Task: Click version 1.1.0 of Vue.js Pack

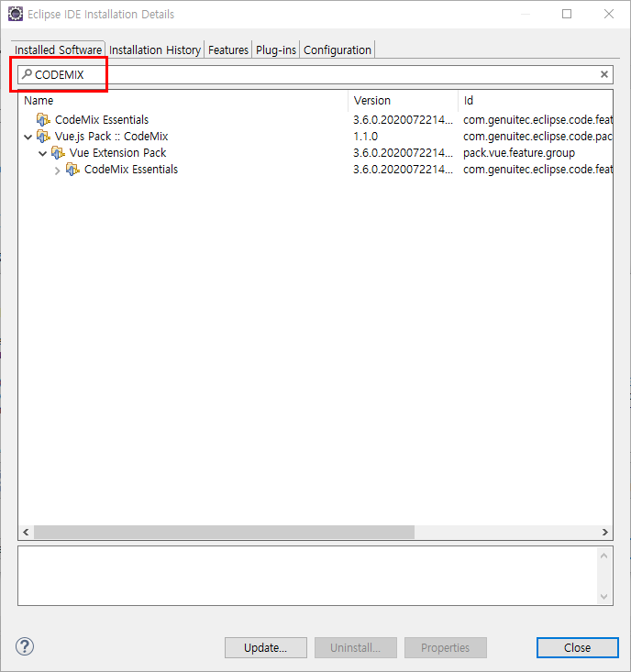Action: point(365,137)
